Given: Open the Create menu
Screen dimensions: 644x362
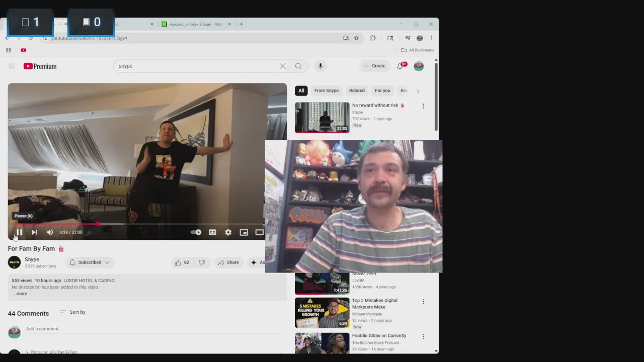Looking at the screenshot, I should 375,66.
